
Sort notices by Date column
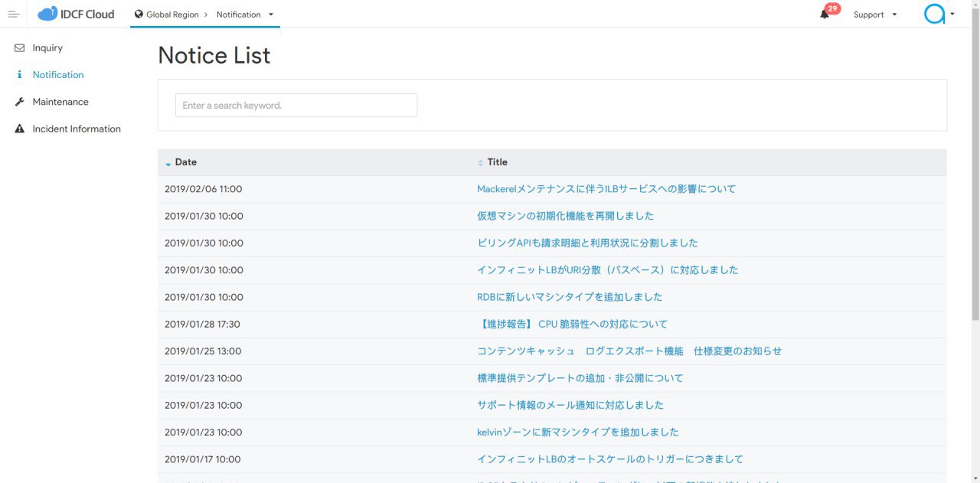[x=185, y=162]
